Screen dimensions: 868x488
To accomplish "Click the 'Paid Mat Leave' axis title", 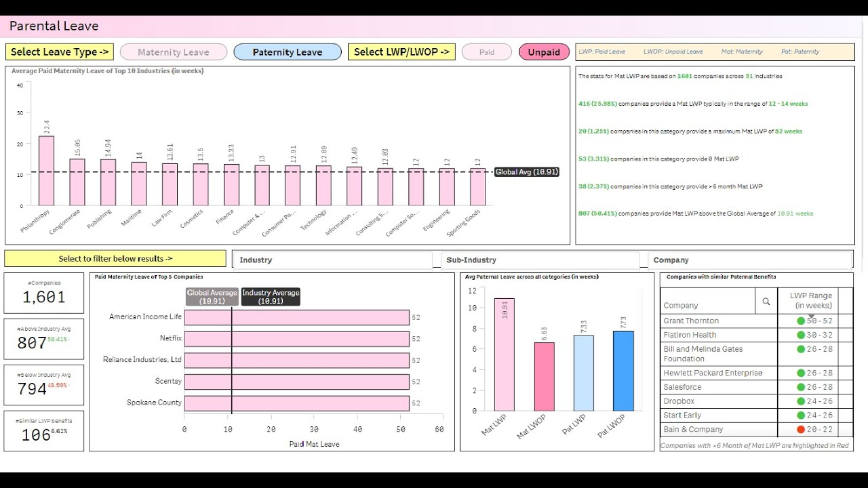I will [314, 444].
